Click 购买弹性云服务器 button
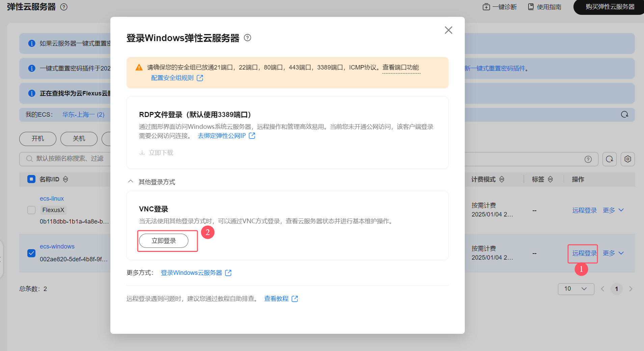 (609, 7)
